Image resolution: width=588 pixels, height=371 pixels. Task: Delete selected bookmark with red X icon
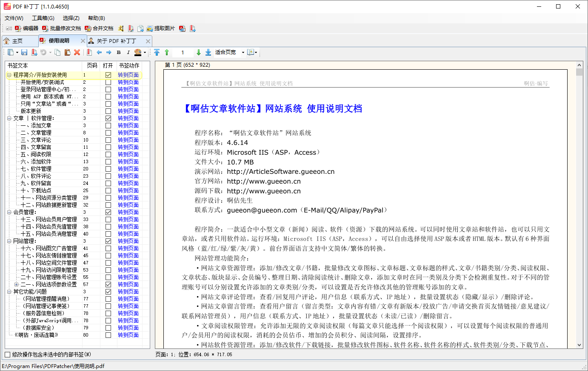pos(77,52)
